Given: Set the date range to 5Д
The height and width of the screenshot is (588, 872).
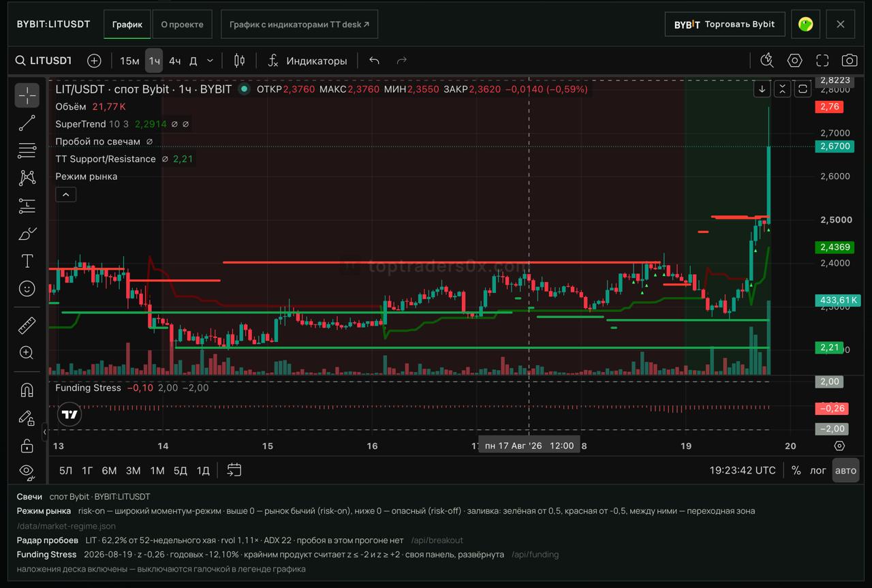Looking at the screenshot, I should tap(180, 470).
